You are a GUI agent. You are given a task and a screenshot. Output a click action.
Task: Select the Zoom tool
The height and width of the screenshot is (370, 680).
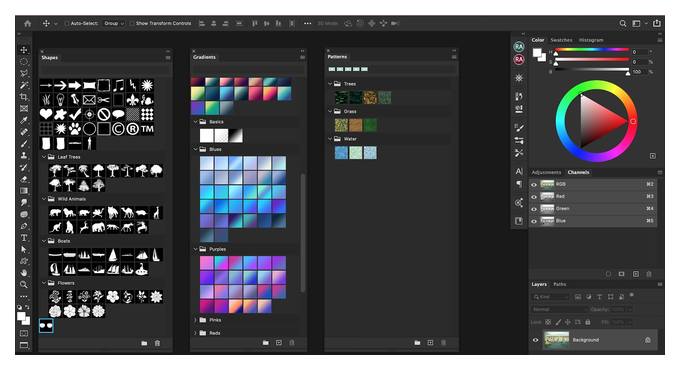click(24, 285)
